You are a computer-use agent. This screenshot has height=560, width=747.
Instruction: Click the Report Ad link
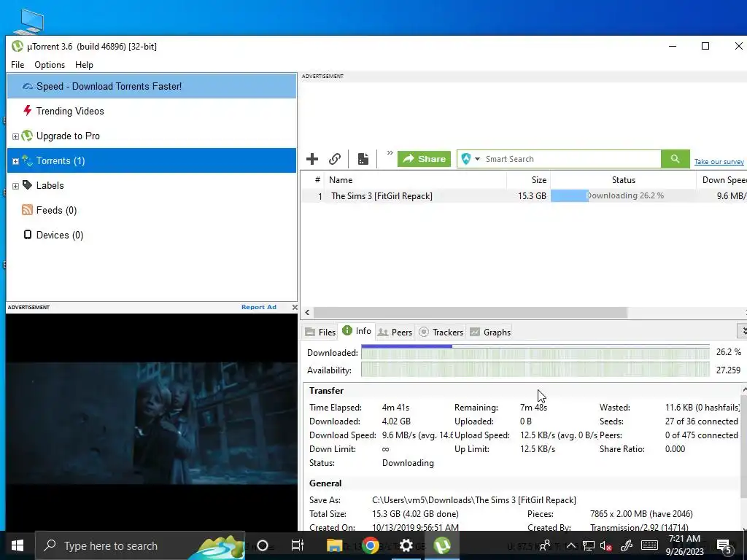point(259,307)
